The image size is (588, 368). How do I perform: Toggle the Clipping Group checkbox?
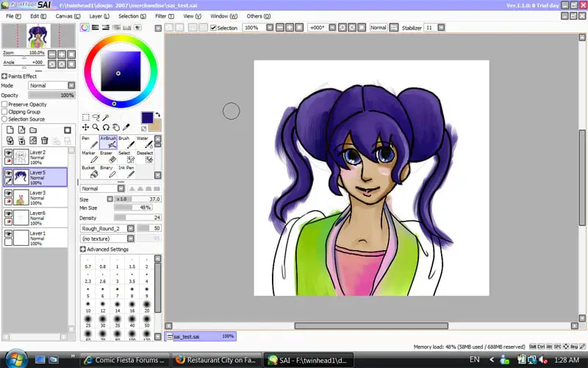(4, 112)
